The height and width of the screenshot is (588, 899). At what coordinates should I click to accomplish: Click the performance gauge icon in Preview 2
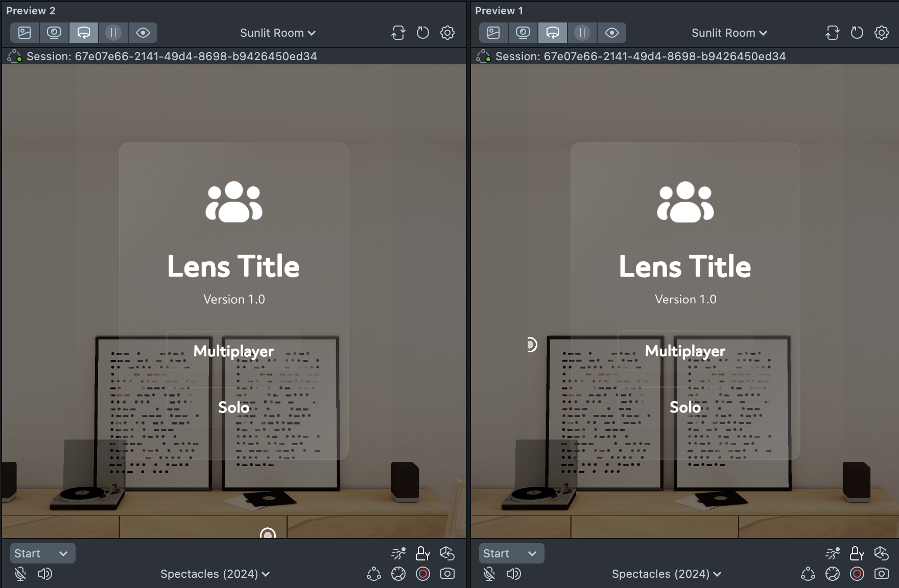[x=398, y=574]
